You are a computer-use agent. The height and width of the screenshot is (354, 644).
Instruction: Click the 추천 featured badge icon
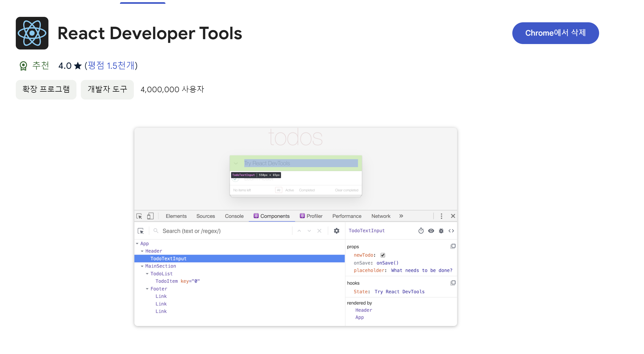tap(23, 66)
